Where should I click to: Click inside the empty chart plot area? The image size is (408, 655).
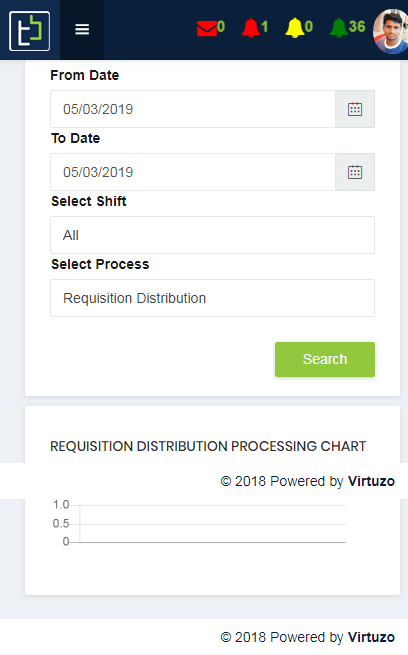coord(213,524)
